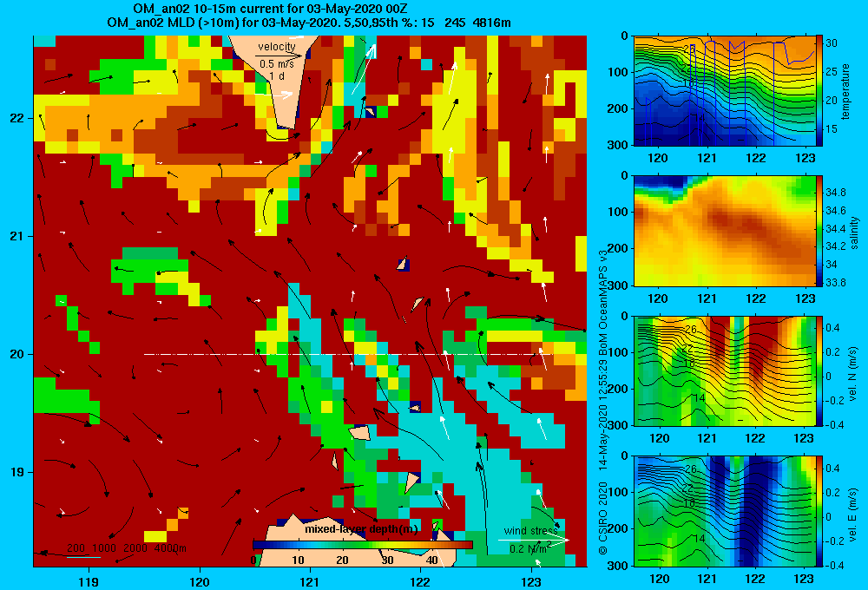Click the salinity cross-section panel

pyautogui.click(x=725, y=231)
